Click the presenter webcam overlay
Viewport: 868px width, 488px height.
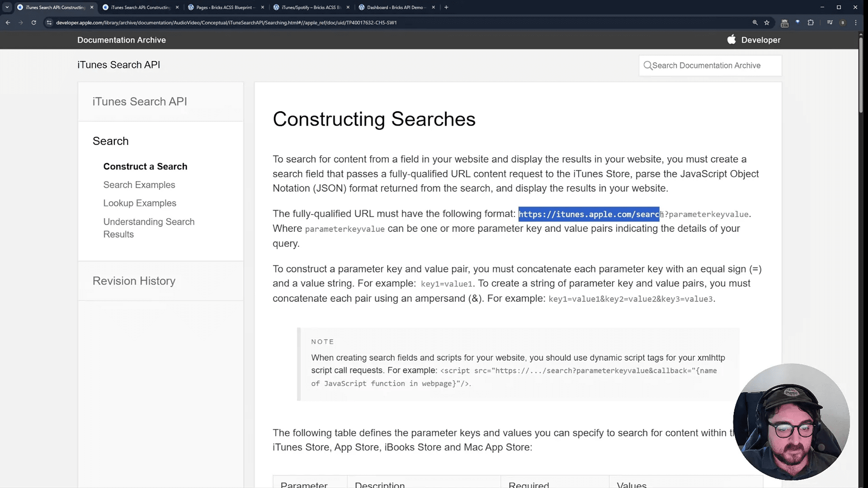click(x=791, y=422)
